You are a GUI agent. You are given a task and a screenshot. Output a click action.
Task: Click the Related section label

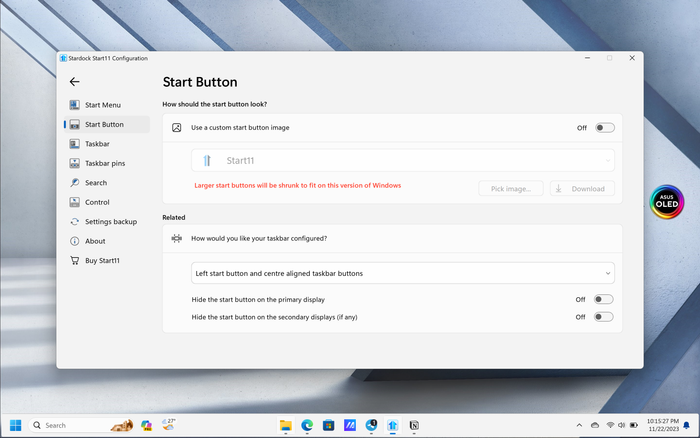[x=174, y=217]
